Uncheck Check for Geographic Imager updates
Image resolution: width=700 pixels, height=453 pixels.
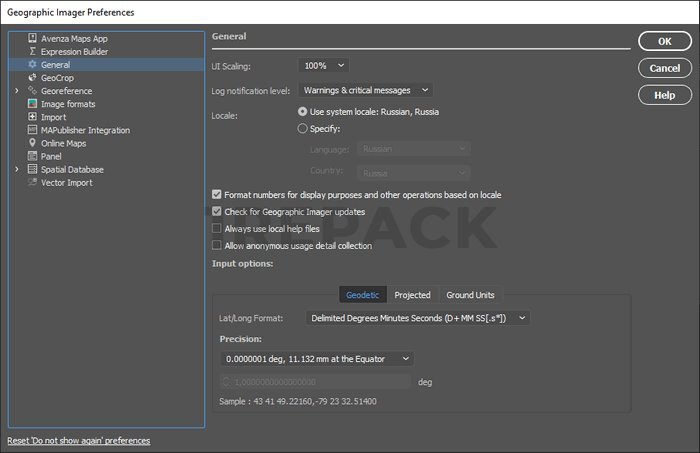217,212
